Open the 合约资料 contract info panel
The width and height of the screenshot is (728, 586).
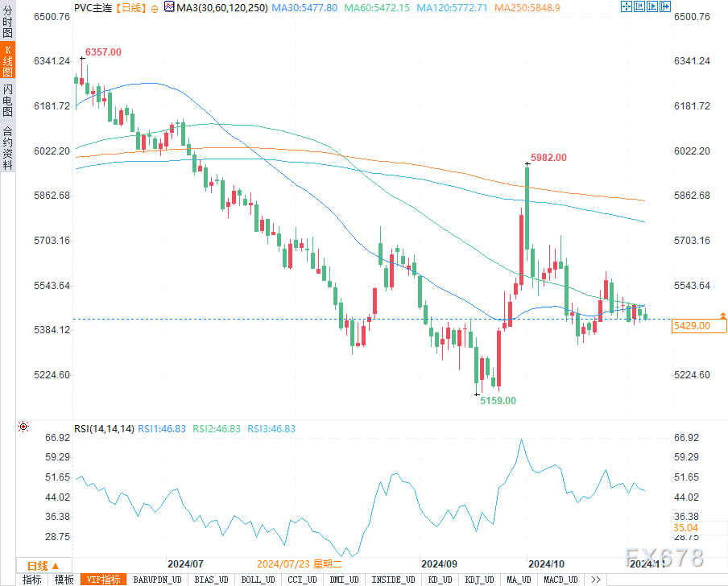[x=7, y=147]
